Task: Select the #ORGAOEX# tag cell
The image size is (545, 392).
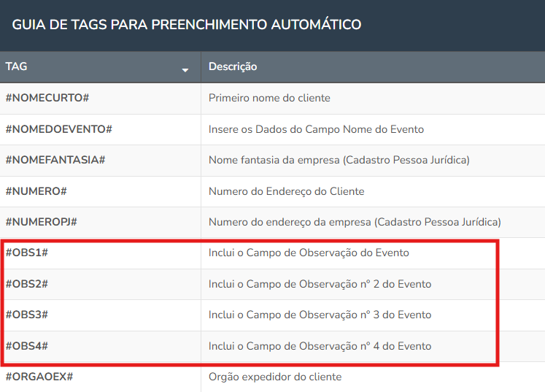Action: click(x=101, y=377)
